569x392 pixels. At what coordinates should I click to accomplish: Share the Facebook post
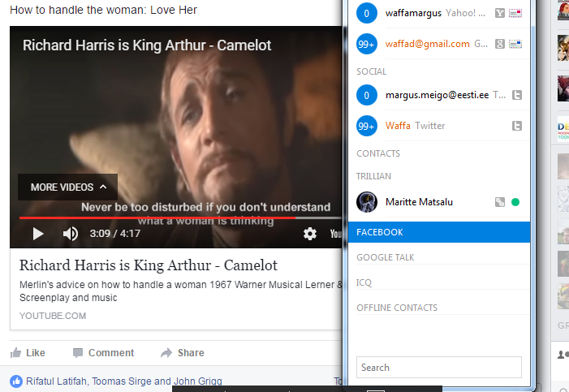183,353
